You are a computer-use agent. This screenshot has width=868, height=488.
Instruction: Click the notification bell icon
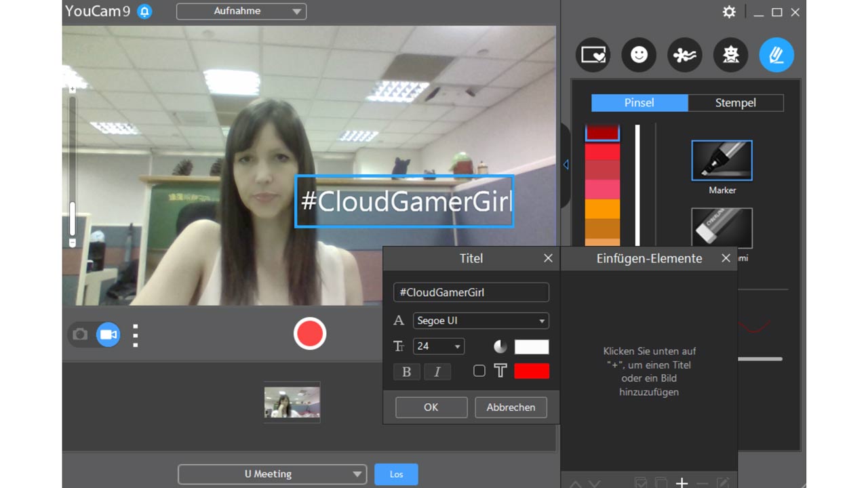pyautogui.click(x=144, y=12)
